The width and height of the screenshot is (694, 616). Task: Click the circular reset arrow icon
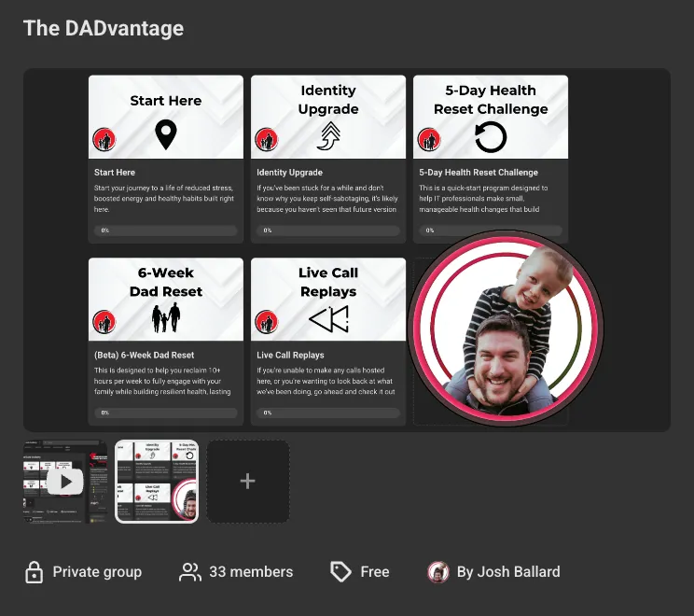491,137
